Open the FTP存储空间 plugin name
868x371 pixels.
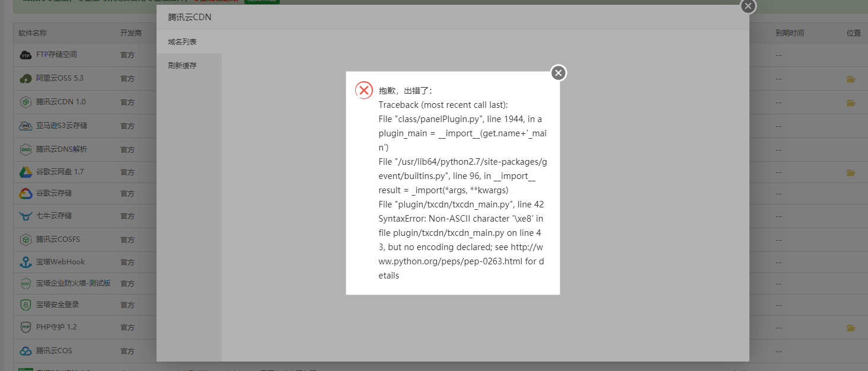tap(56, 55)
